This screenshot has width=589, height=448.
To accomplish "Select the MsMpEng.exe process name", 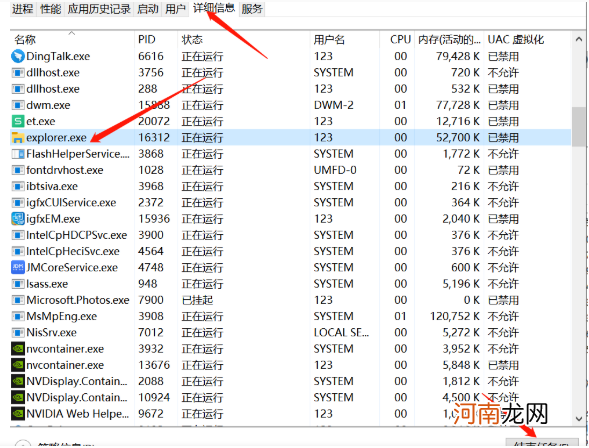I will (x=62, y=316).
